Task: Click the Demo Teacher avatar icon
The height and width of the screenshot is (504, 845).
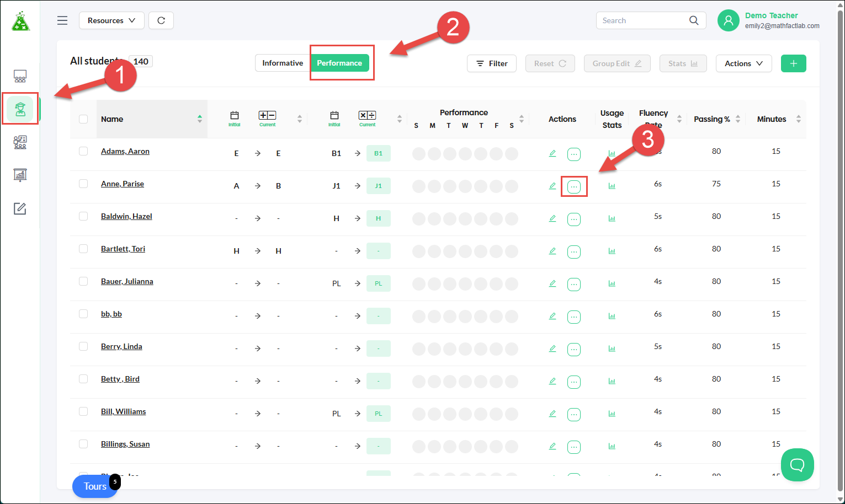Action: (729, 20)
